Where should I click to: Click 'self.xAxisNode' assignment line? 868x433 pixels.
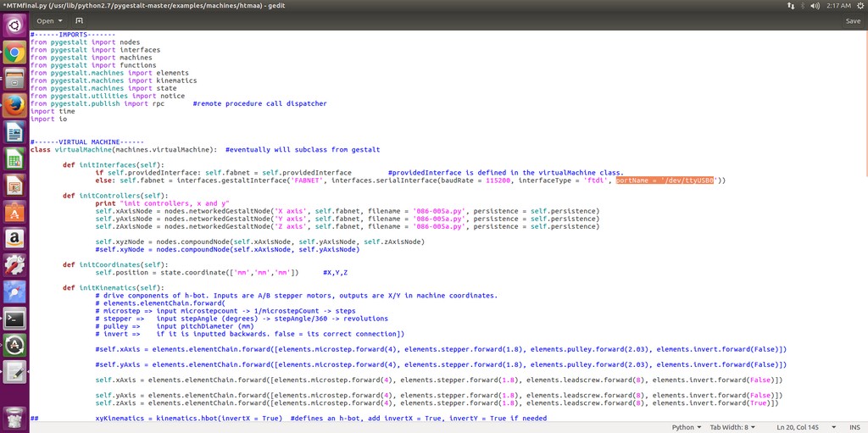[x=348, y=211]
